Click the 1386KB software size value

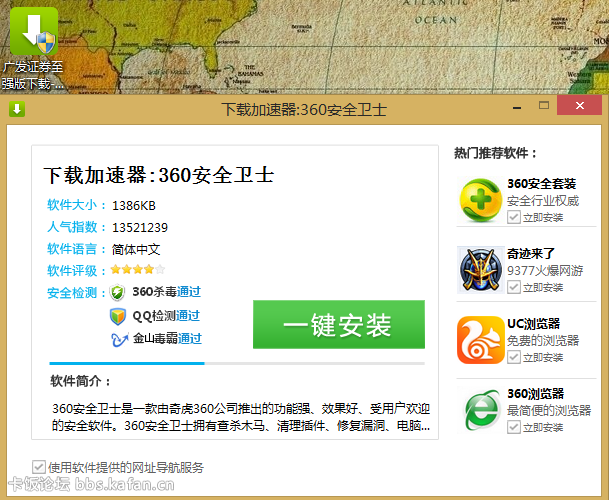coord(134,205)
